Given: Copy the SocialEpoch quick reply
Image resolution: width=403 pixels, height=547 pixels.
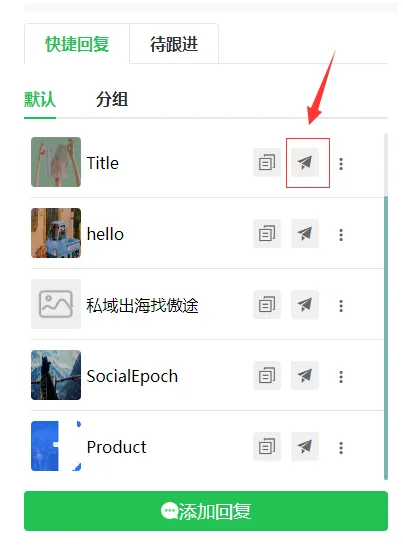Looking at the screenshot, I should click(x=267, y=375).
